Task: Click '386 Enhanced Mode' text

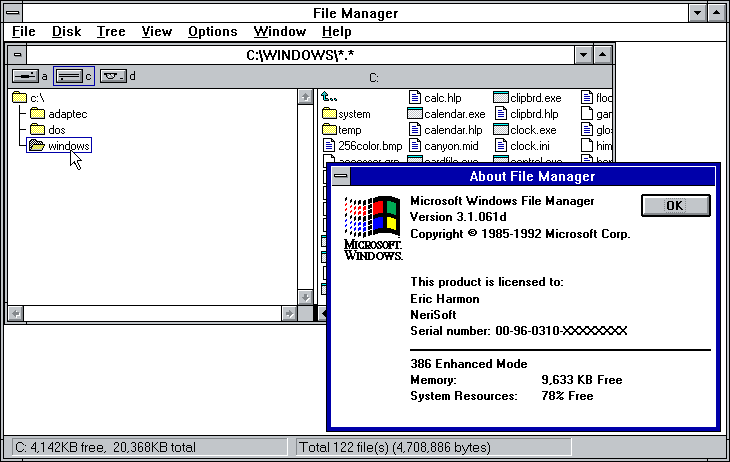Action: [469, 364]
